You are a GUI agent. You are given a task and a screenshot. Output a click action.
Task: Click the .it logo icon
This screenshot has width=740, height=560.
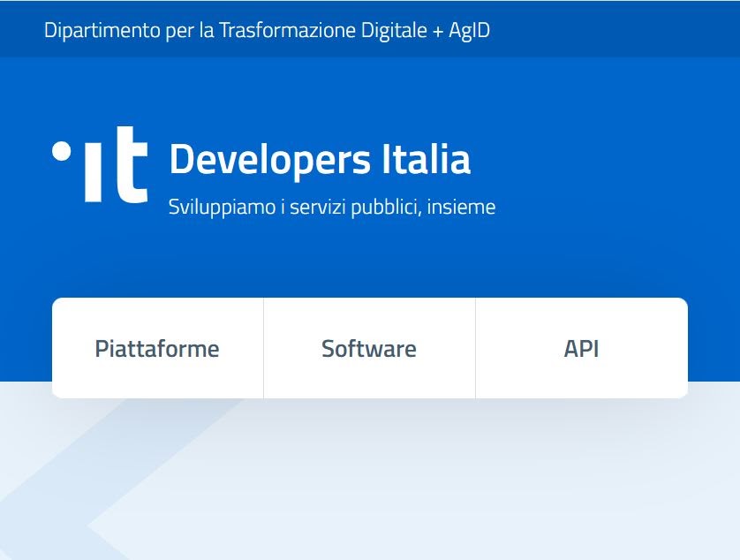tap(100, 164)
